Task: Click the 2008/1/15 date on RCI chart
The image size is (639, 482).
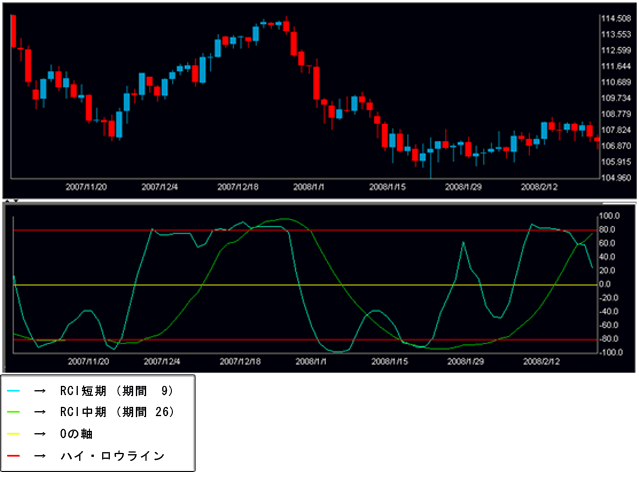Action: coord(390,361)
